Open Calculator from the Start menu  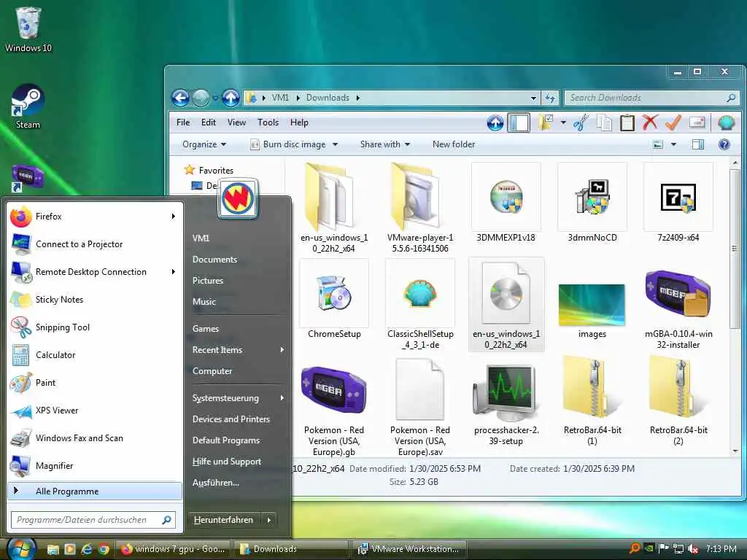tap(96, 355)
